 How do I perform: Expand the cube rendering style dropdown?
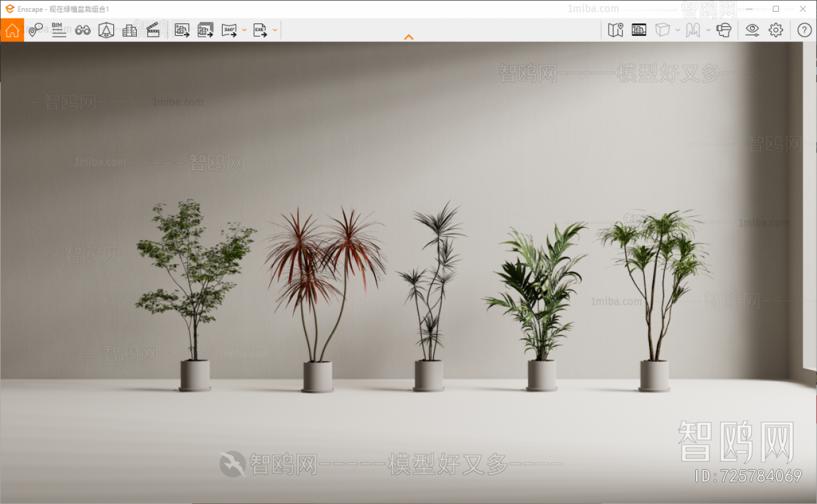click(678, 30)
